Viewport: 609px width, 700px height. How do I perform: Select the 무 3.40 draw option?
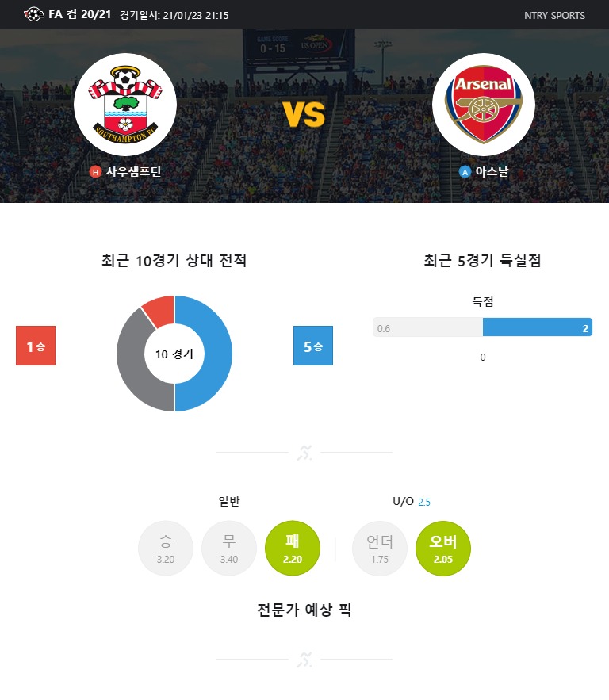[x=229, y=549]
